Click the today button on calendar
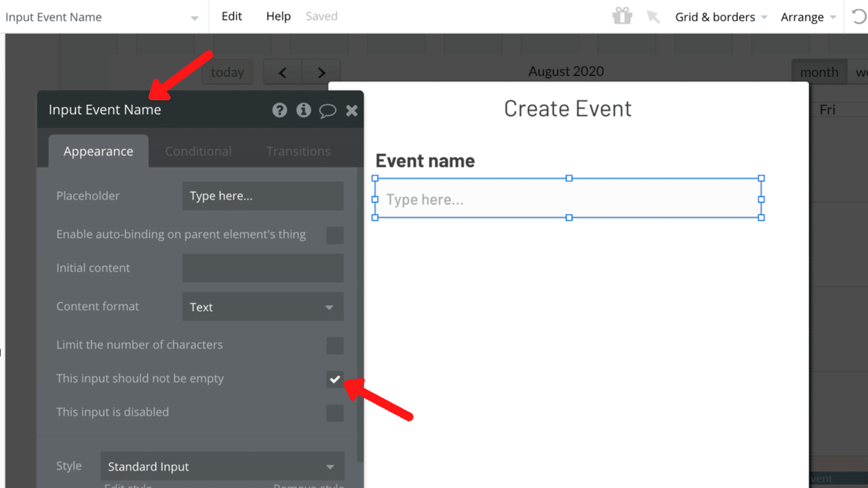The width and height of the screenshot is (868, 488). pos(228,72)
